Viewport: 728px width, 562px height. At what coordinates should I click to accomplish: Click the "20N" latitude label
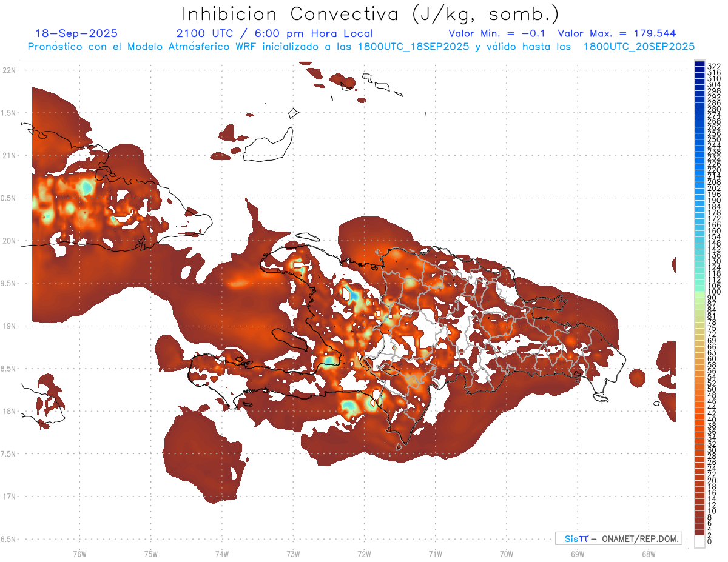(x=9, y=241)
